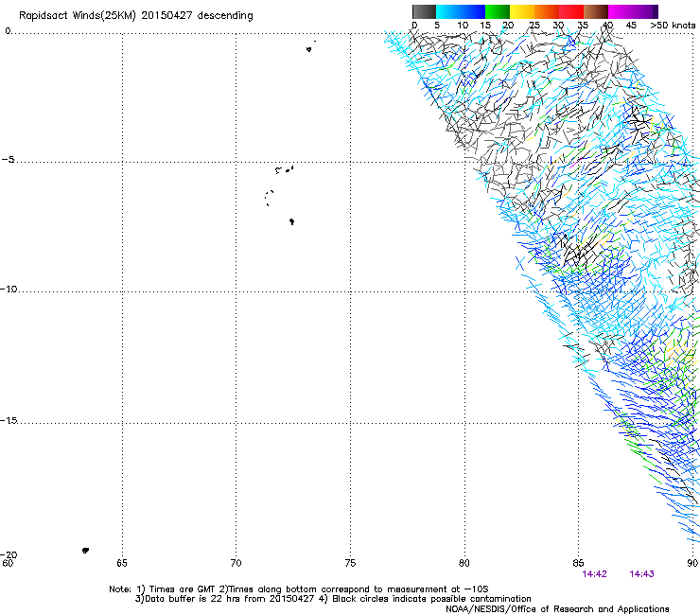This screenshot has height=615, width=700.
Task: Click the purple '14:42' time label
Action: 594,574
